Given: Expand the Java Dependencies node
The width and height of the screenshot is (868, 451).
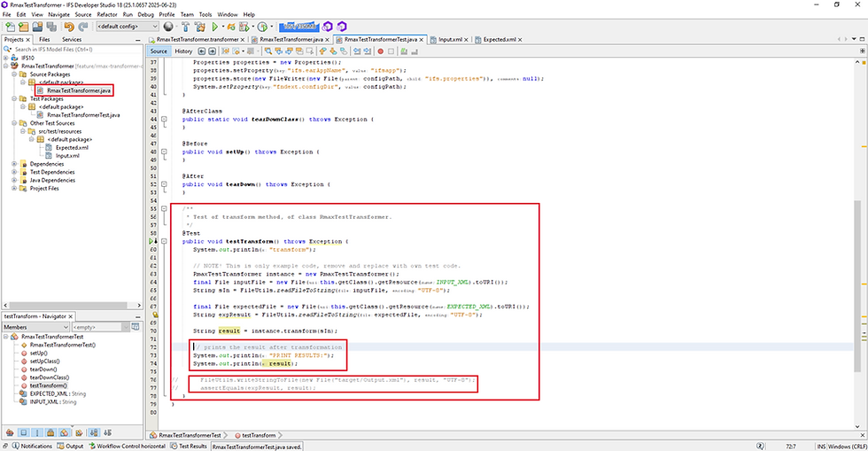Looking at the screenshot, I should [14, 180].
